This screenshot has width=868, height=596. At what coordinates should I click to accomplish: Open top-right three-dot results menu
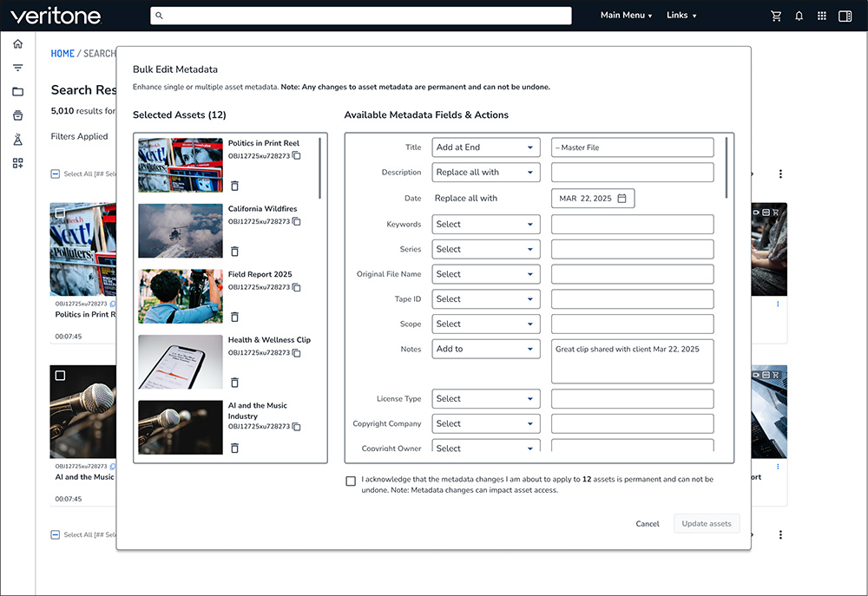[780, 174]
